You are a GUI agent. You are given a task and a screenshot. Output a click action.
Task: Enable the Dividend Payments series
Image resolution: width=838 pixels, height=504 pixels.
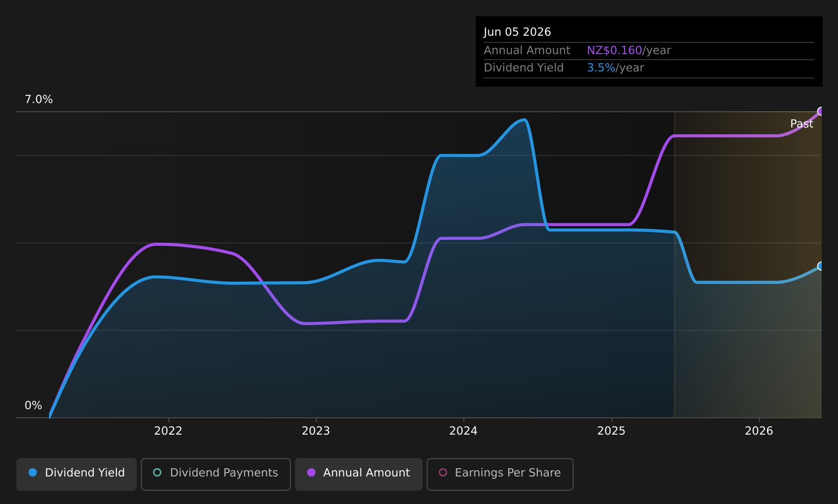(216, 474)
